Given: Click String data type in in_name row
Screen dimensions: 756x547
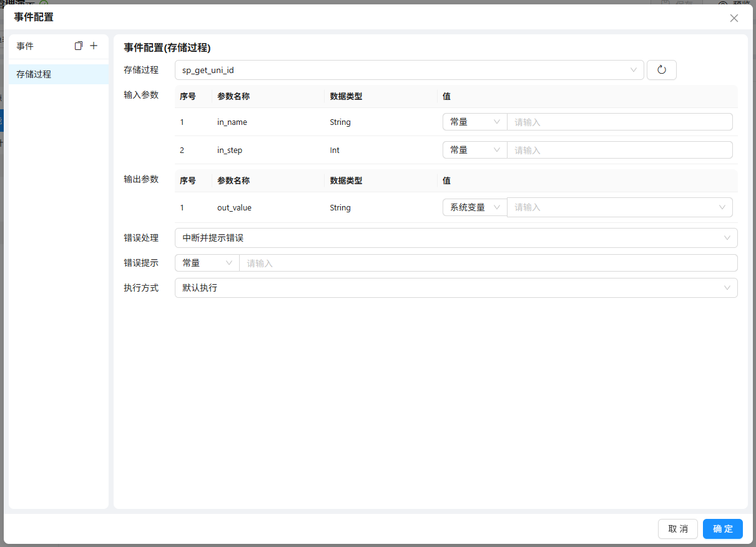Looking at the screenshot, I should point(340,122).
